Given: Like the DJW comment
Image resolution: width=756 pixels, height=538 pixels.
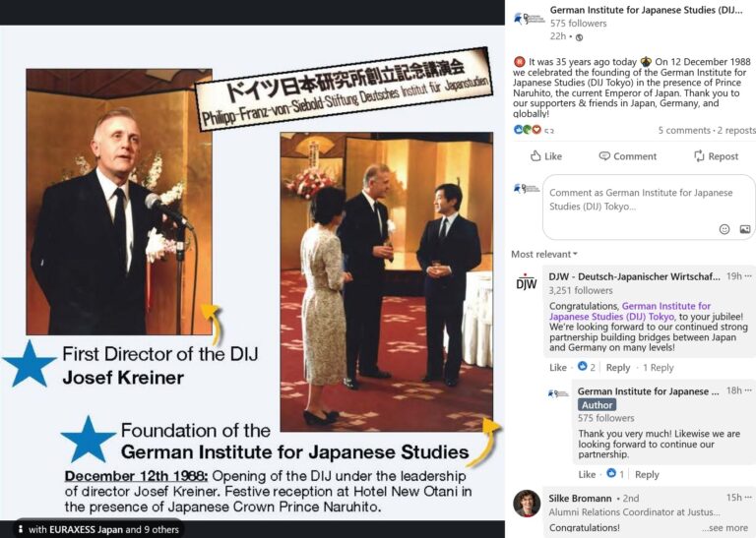Looking at the screenshot, I should (558, 368).
